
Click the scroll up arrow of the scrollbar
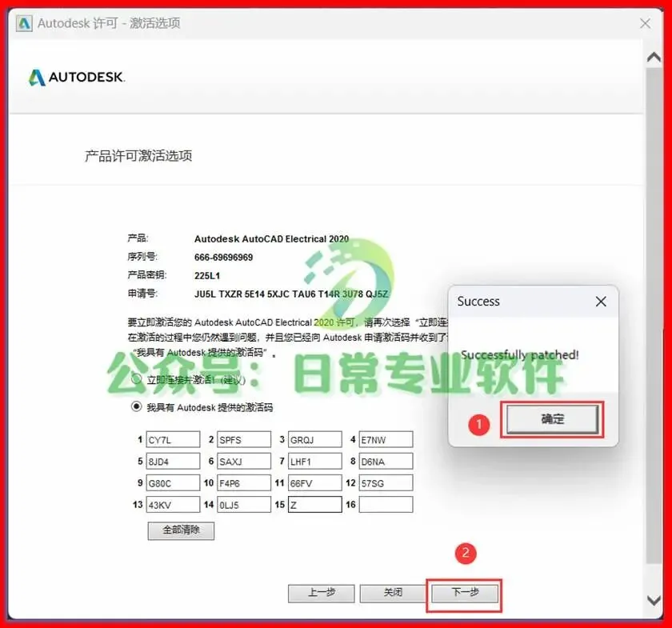coord(654,57)
